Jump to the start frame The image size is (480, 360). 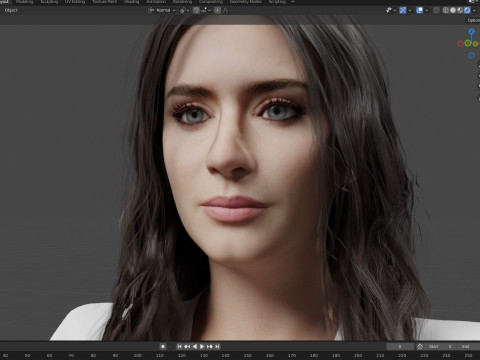click(x=179, y=347)
